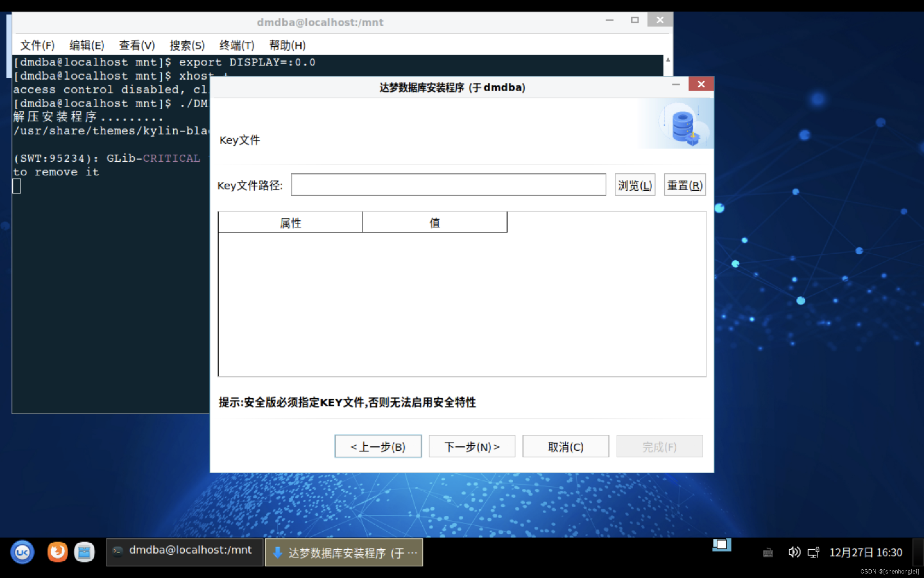
Task: Launch Firefox browser from the taskbar
Action: (x=58, y=552)
